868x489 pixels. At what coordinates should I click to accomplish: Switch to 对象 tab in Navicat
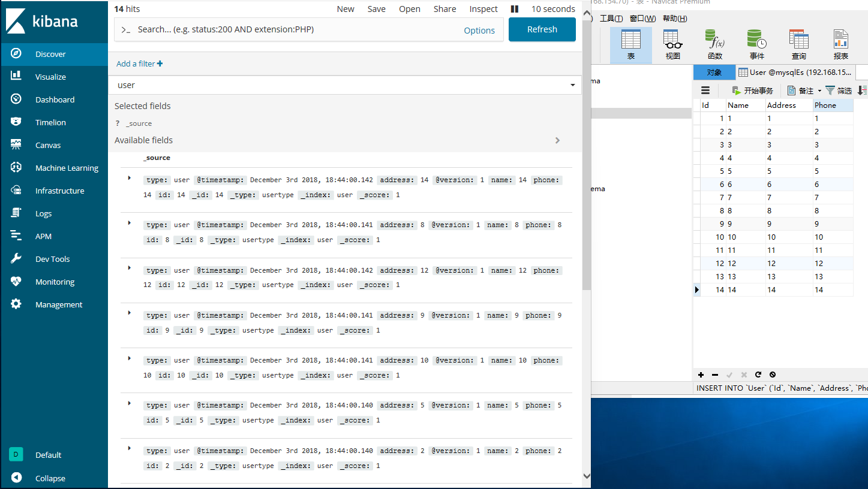click(714, 72)
